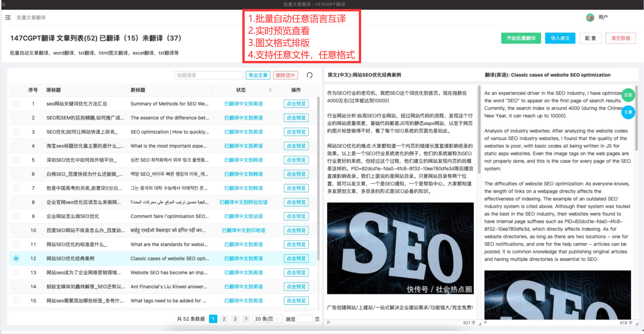Open the 20 条/页 page size dropdown

point(267,319)
